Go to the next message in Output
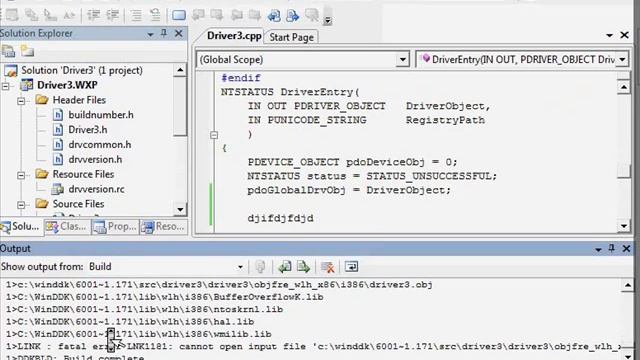 [303, 267]
